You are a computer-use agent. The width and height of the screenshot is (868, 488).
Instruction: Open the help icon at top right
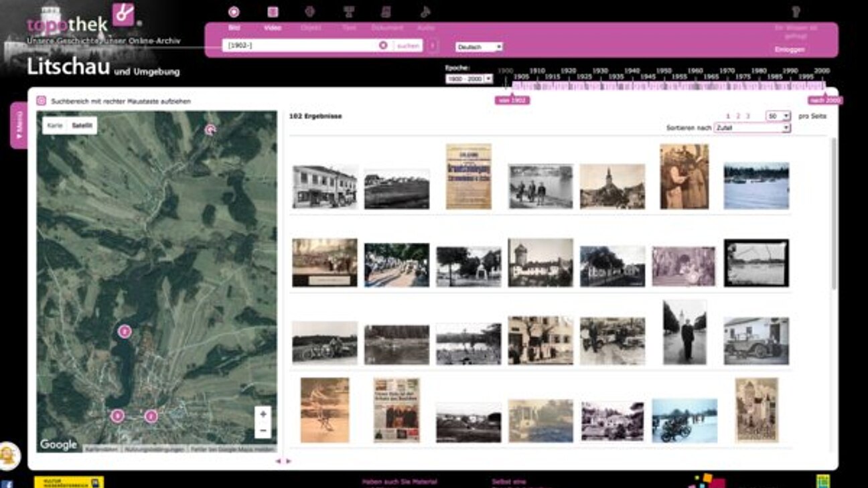(796, 11)
